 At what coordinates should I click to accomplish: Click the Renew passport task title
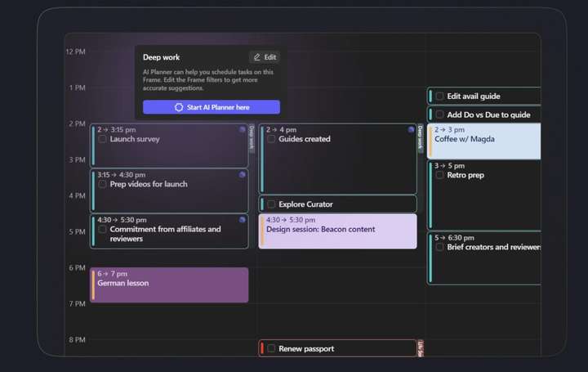point(306,349)
